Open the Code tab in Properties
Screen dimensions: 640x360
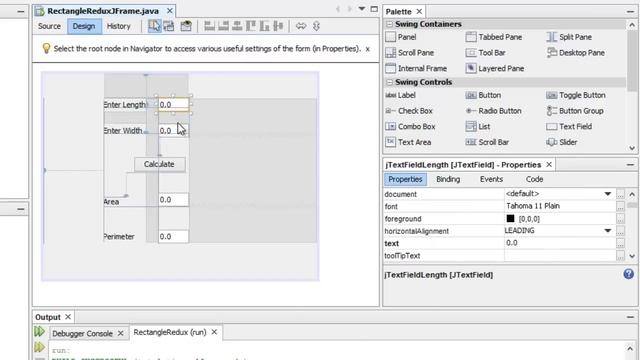coord(534,179)
